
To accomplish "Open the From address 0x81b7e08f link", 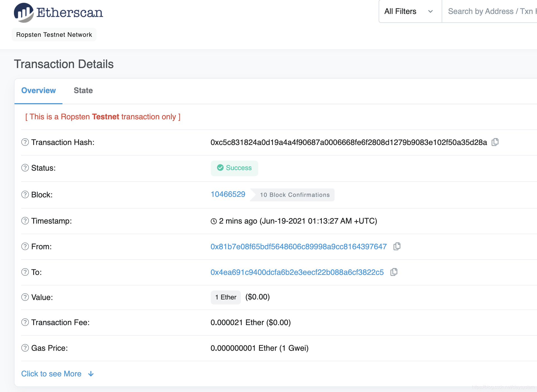I will 299,246.
